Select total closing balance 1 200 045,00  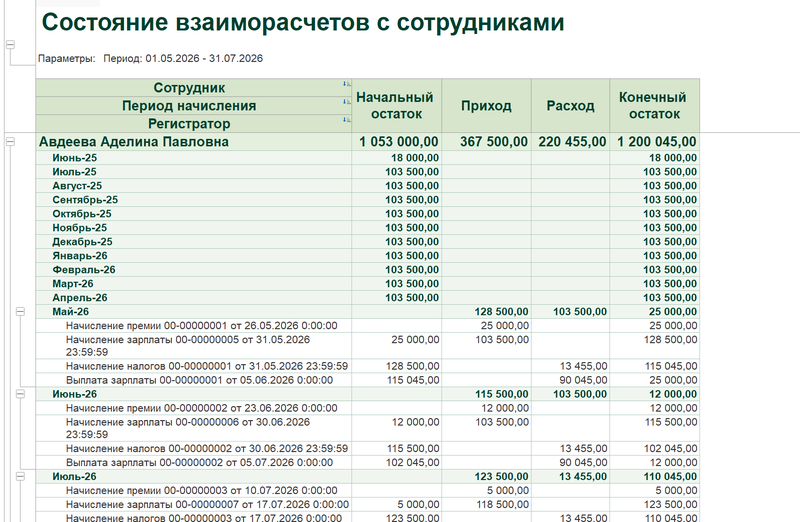pos(654,142)
